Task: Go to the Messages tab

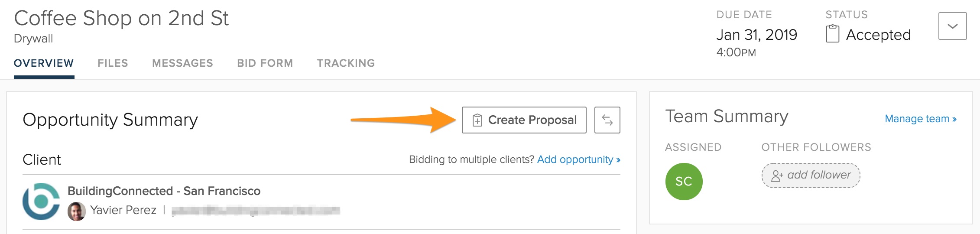Action: 182,63
